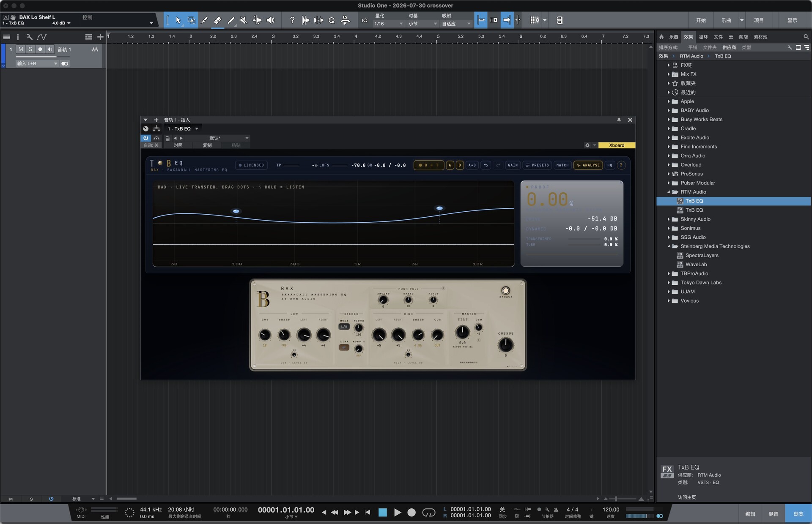
Task: Click the question mark help icon in toolbar
Action: (x=292, y=20)
